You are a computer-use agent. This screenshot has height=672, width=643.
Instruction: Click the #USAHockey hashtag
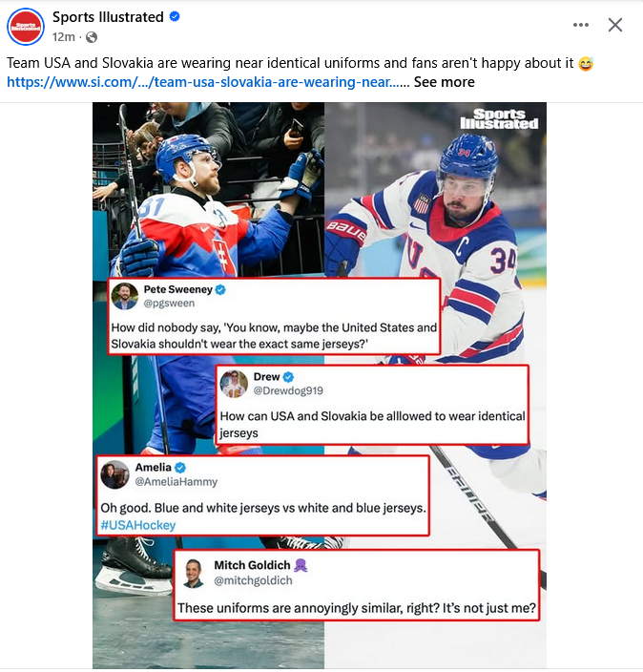[138, 525]
